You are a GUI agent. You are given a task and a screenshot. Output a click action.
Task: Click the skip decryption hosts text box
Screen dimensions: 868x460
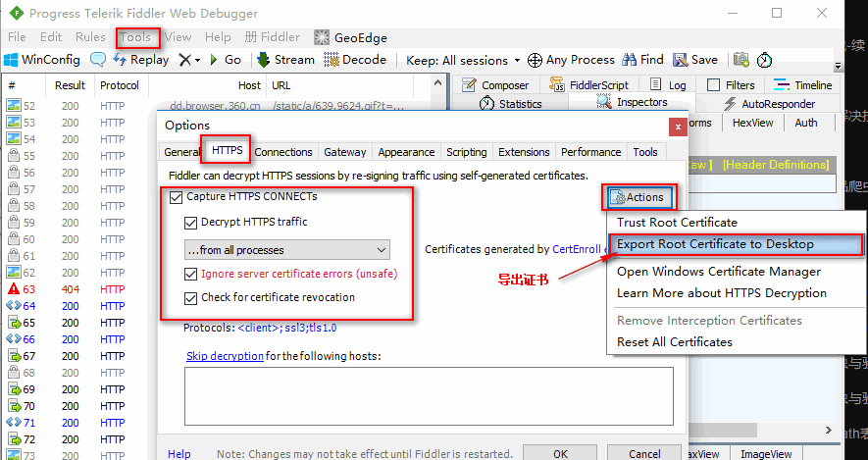[429, 396]
